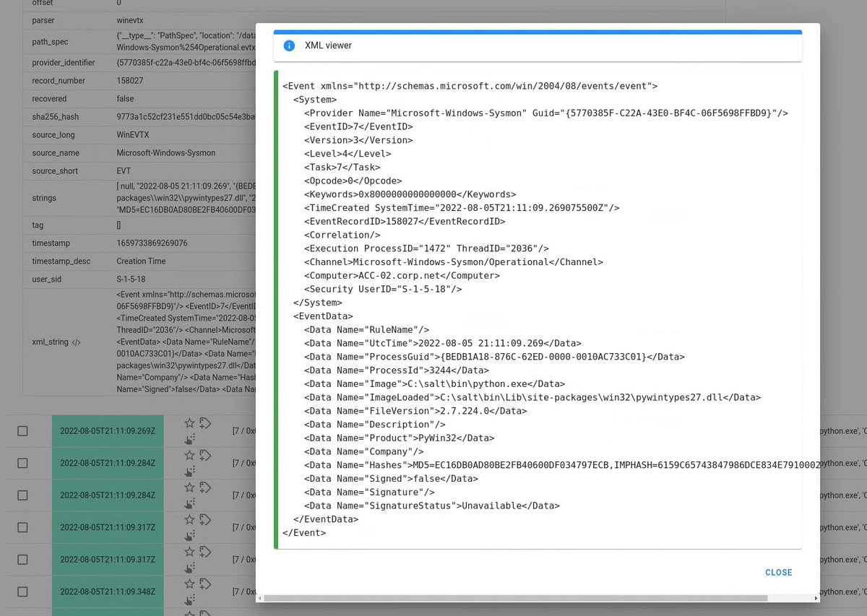This screenshot has width=867, height=616.
Task: Click the Computer ACC-02.corp.net XML line
Action: [x=403, y=276]
